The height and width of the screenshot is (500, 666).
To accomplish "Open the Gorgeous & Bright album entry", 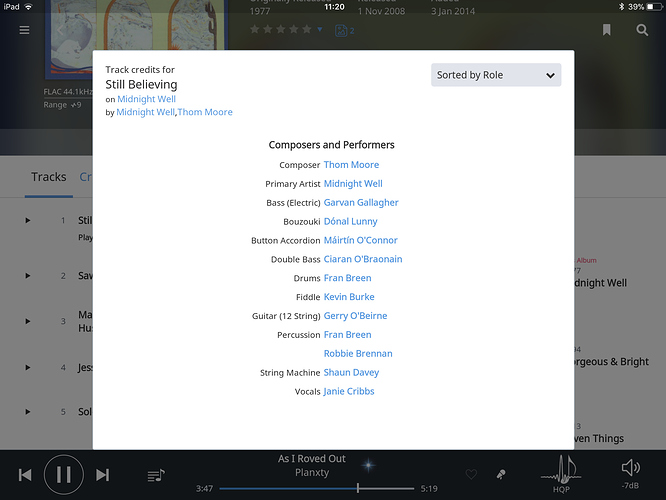I will pyautogui.click(x=612, y=362).
